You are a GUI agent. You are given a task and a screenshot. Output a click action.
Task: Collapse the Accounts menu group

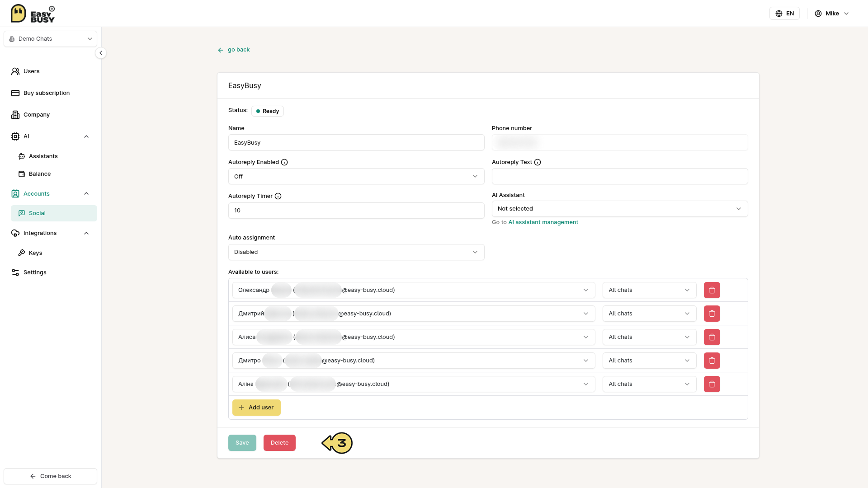[86, 194]
